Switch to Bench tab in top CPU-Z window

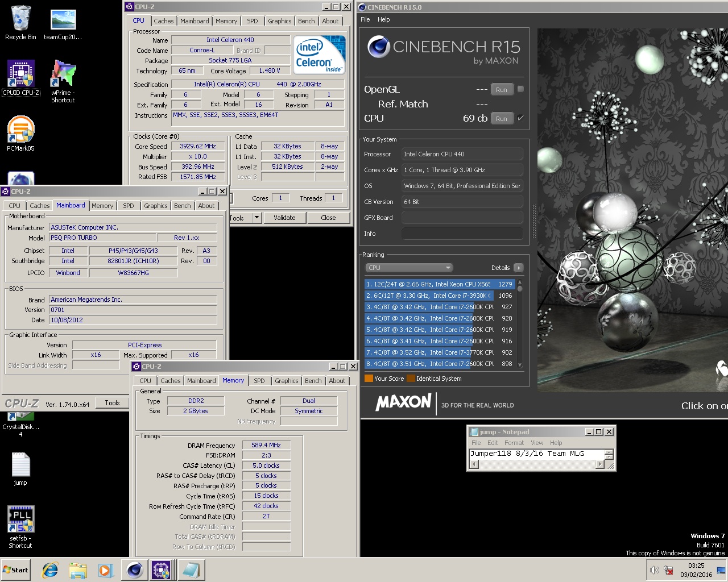[x=306, y=21]
